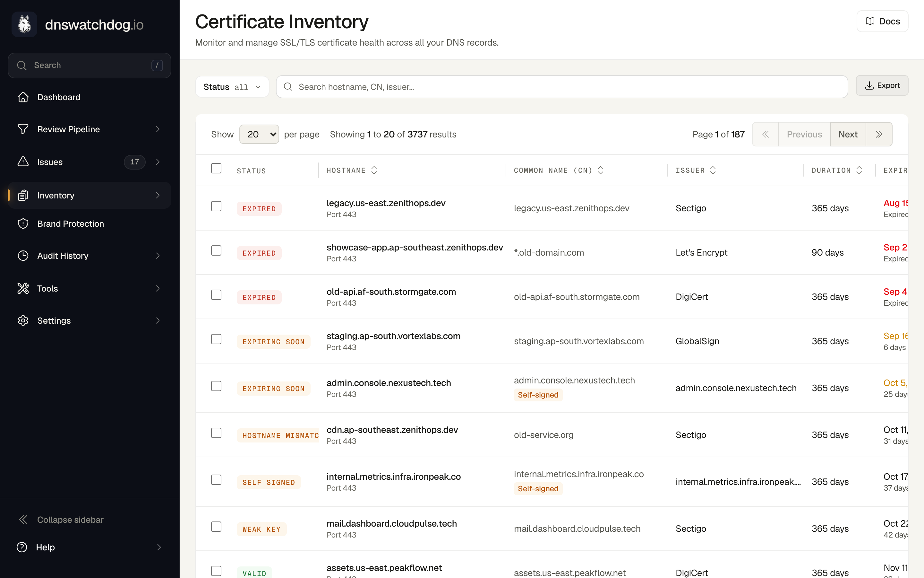Click the Issues warning triangle icon
Viewport: 924px width, 578px height.
click(23, 162)
